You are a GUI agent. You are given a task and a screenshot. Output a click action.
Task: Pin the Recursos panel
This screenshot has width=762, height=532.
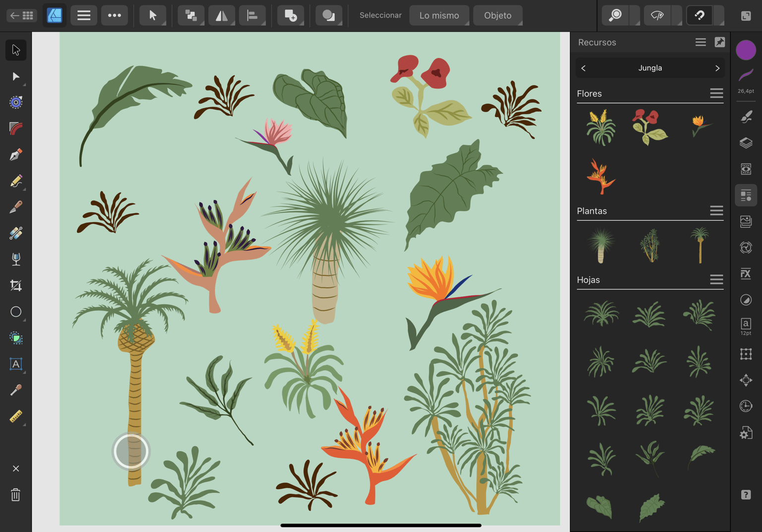720,42
